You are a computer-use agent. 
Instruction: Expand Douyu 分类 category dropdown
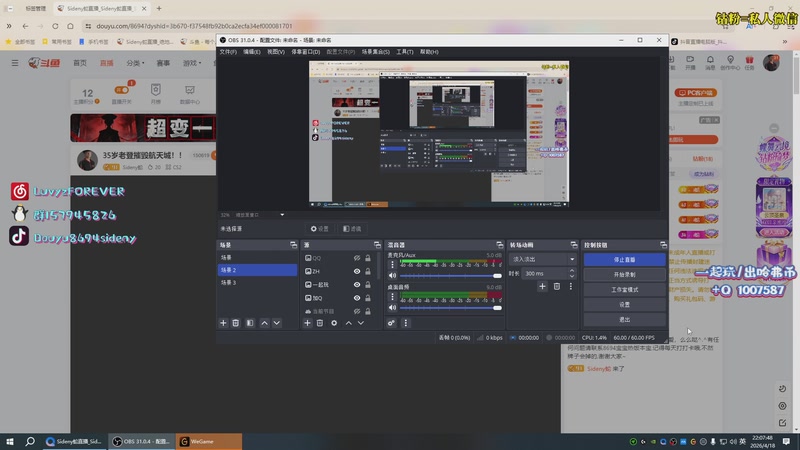[135, 63]
